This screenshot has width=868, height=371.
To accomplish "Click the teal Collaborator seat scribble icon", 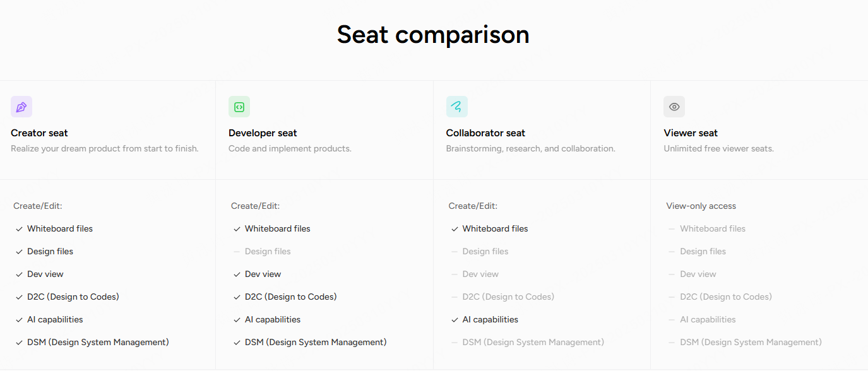I will coord(457,107).
